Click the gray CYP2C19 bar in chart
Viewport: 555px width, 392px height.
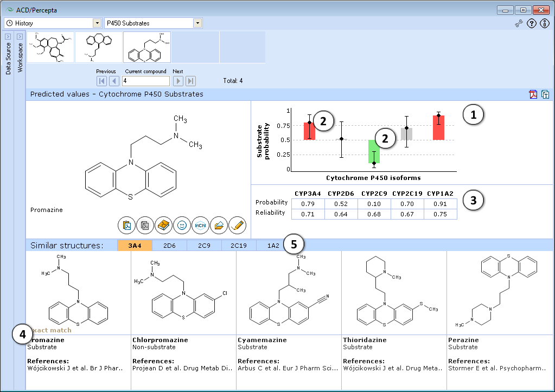coord(406,134)
